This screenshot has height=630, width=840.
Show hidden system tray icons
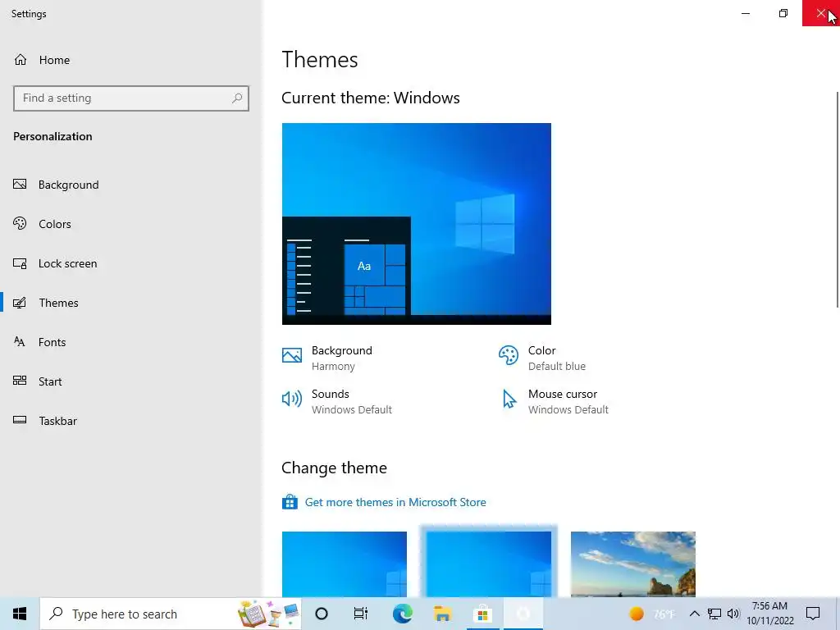(694, 614)
